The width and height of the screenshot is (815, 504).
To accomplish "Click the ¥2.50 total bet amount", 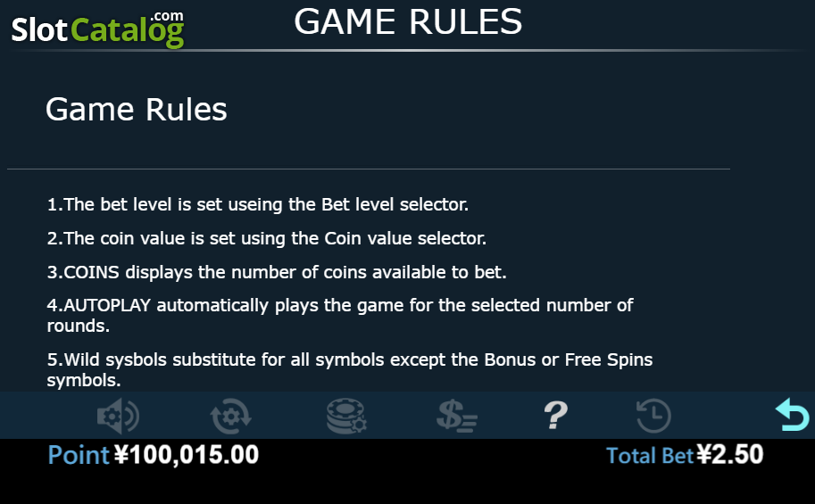I will tap(730, 455).
